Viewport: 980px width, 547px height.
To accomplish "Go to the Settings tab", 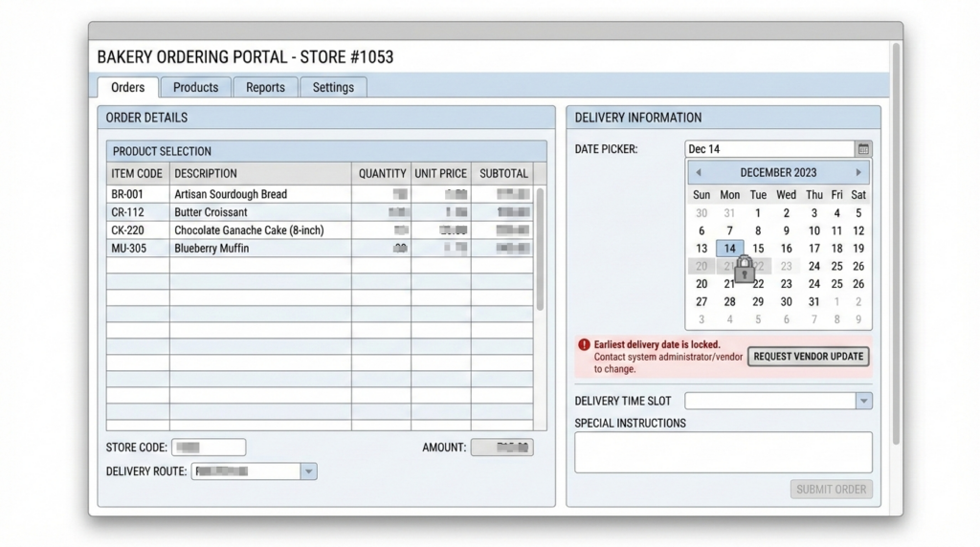I will tap(333, 87).
